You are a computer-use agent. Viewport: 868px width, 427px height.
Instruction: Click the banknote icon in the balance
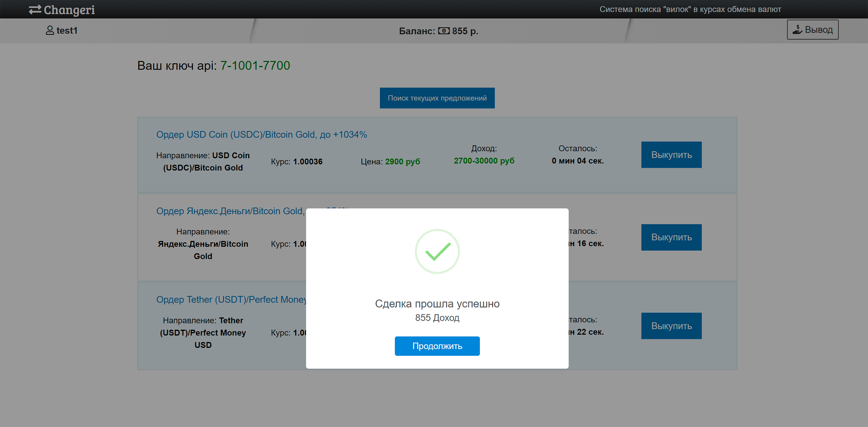[444, 31]
